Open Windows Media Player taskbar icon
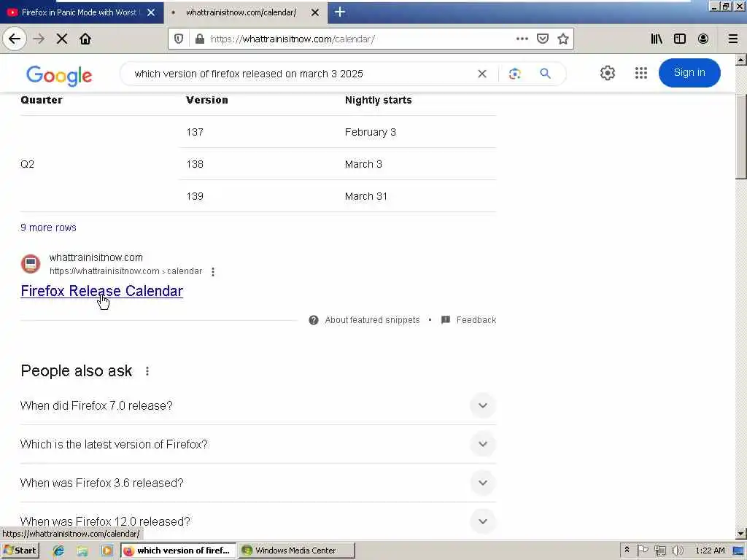The width and height of the screenshot is (747, 560). tap(107, 551)
